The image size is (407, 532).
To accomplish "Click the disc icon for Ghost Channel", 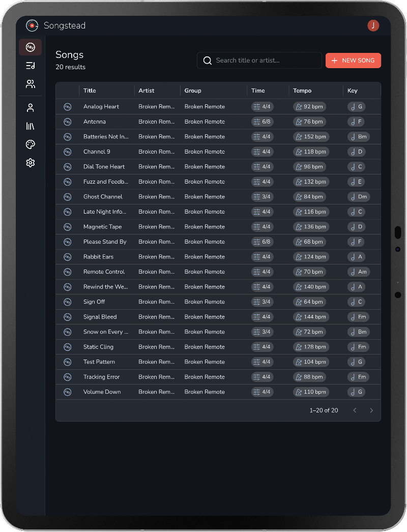I will pos(68,197).
